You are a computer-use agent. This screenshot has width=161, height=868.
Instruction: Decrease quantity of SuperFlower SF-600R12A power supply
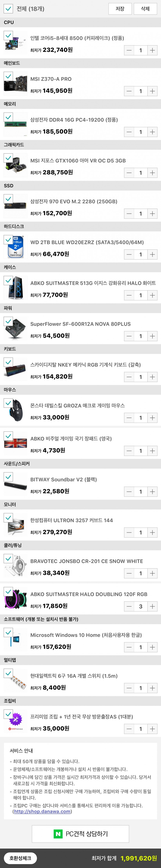tap(129, 336)
